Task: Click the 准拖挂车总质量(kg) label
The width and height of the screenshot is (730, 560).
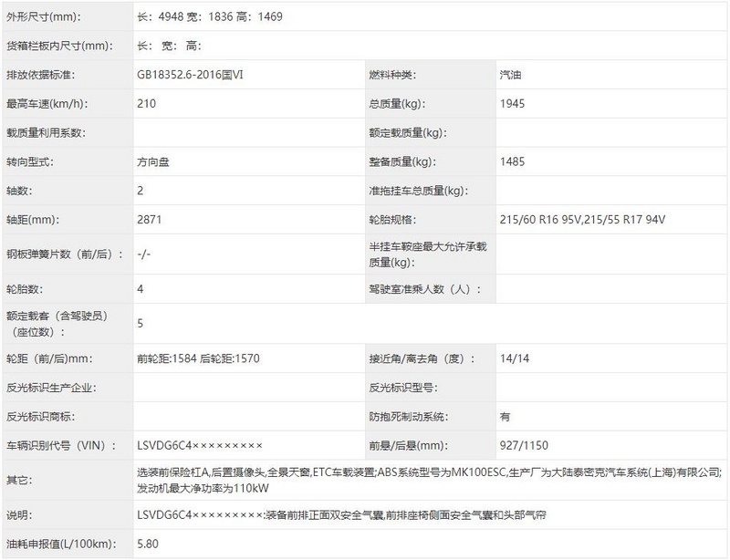Action: coord(419,191)
